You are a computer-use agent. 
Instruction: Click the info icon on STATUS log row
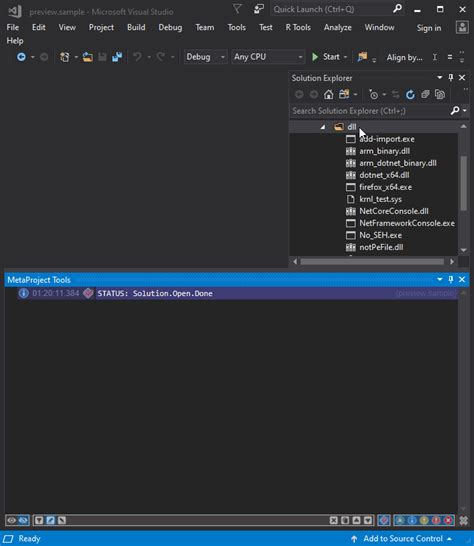[24, 293]
